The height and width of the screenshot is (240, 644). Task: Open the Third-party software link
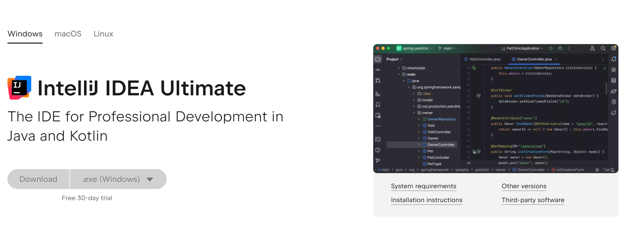coord(533,200)
